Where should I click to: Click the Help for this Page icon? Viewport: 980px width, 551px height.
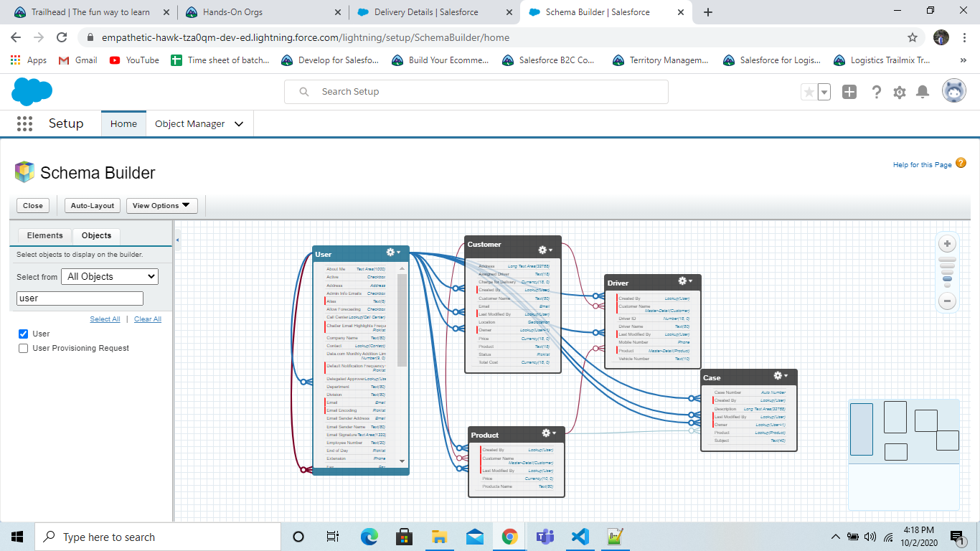pyautogui.click(x=961, y=164)
